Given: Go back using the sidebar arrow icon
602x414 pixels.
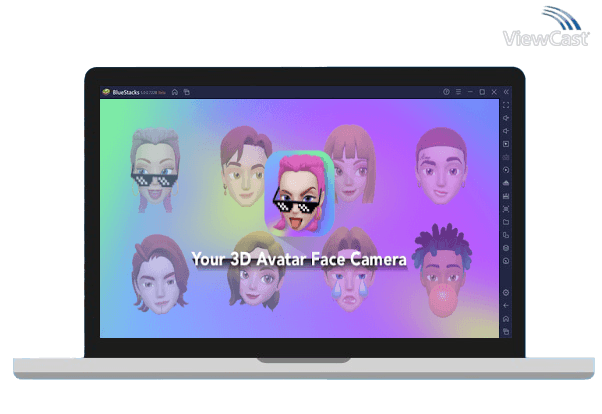Looking at the screenshot, I should tap(506, 306).
